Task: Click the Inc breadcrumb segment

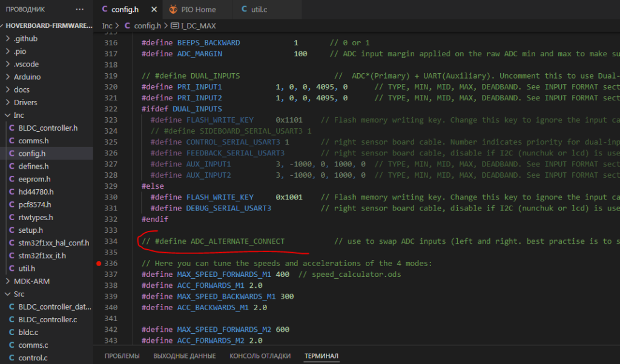Action: tap(107, 26)
